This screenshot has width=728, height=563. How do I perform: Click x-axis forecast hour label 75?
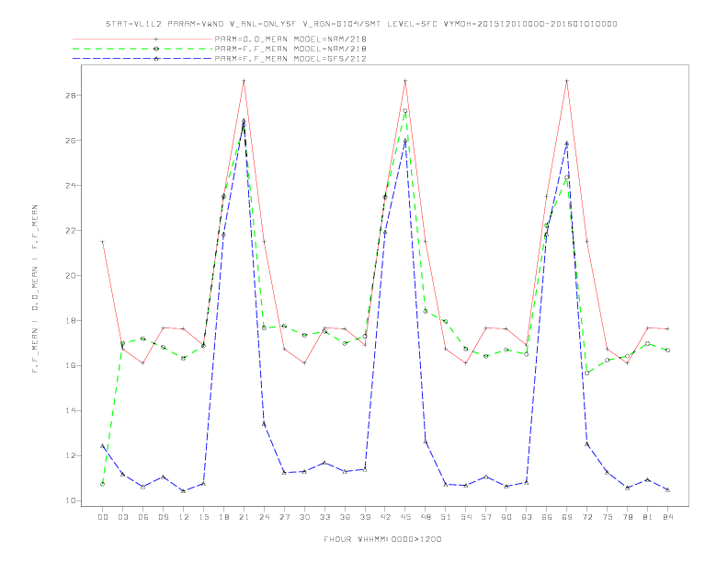click(x=608, y=517)
